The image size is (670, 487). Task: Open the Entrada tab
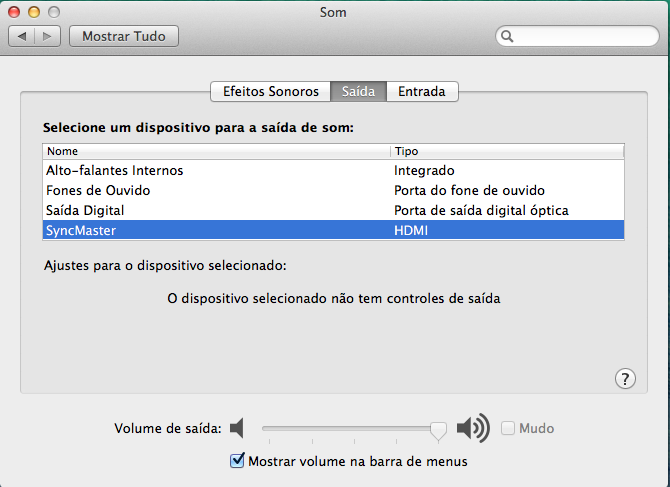click(x=422, y=91)
